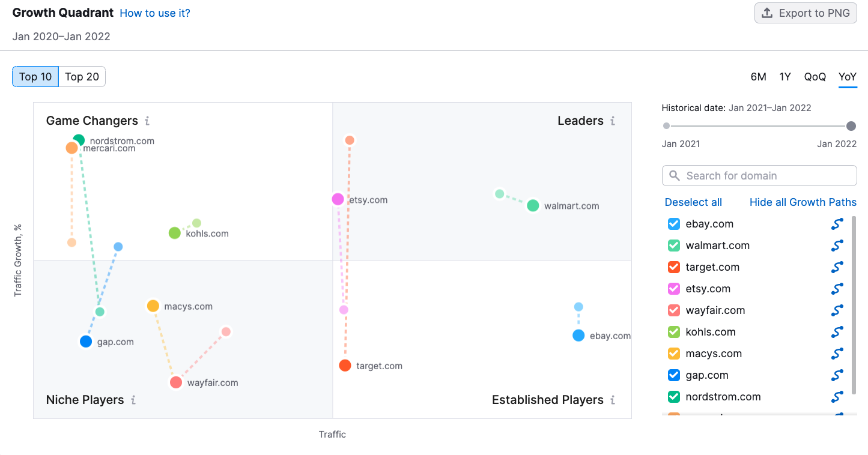Click the target.com data point
868x455 pixels.
tap(345, 366)
